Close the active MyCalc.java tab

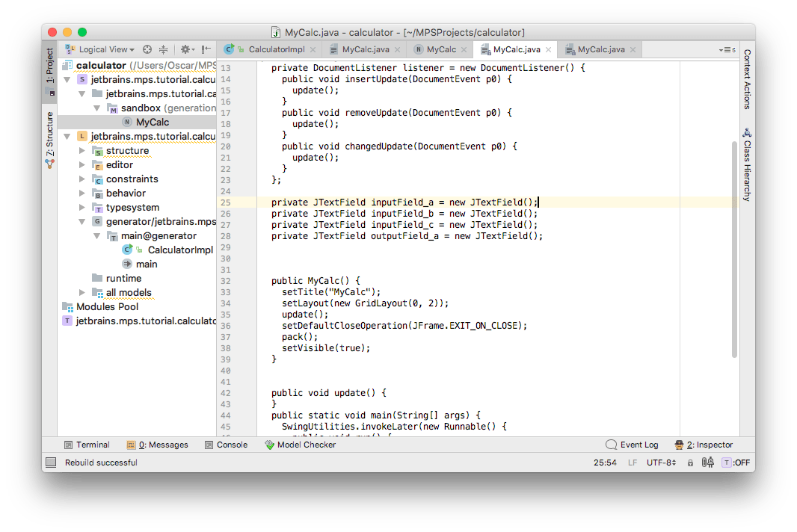pyautogui.click(x=548, y=50)
